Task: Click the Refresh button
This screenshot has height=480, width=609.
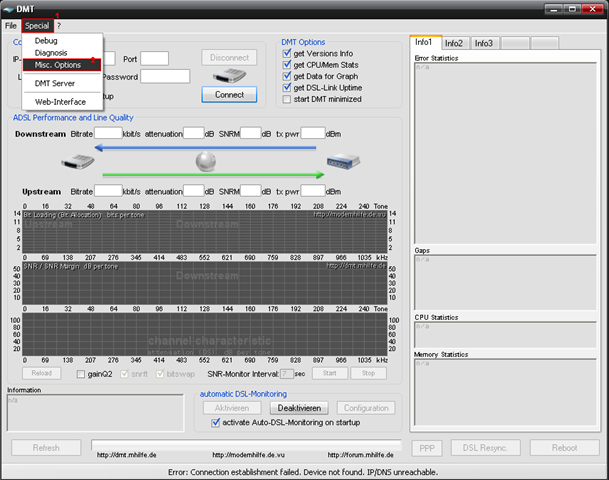Action: 46,447
